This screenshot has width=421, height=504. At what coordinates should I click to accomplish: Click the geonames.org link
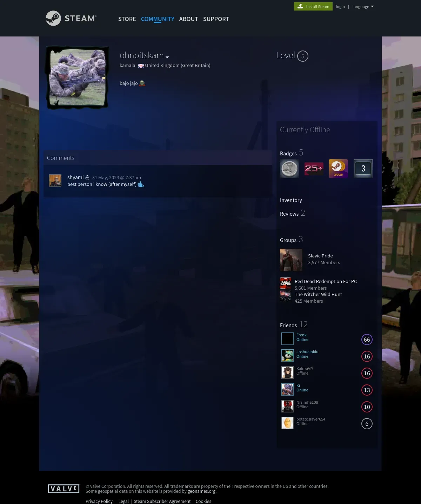[x=201, y=491]
